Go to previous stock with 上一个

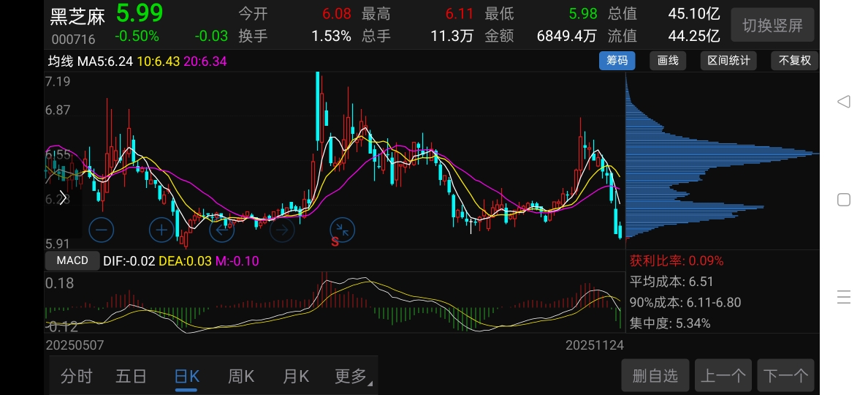[x=723, y=375]
